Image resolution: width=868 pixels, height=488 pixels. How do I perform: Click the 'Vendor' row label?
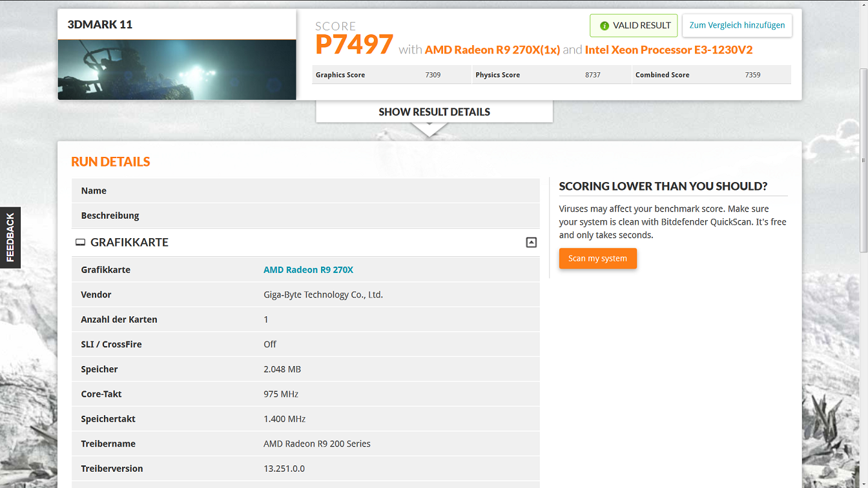(96, 295)
